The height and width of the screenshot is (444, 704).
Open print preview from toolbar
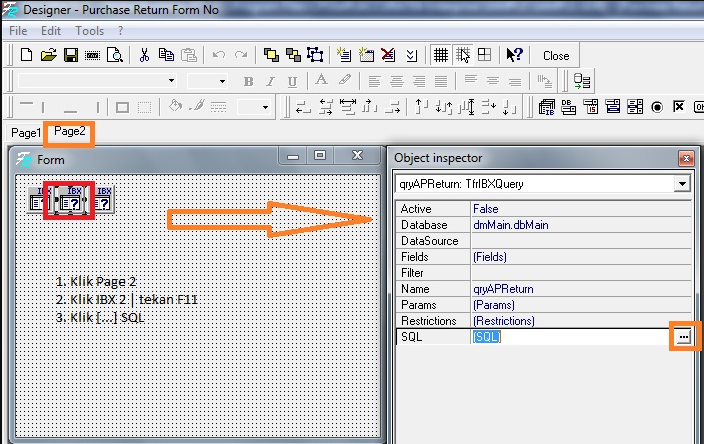[x=115, y=55]
